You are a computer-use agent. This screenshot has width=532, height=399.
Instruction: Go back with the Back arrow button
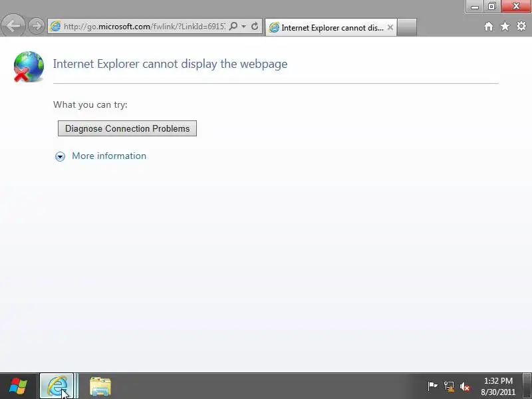pos(13,26)
